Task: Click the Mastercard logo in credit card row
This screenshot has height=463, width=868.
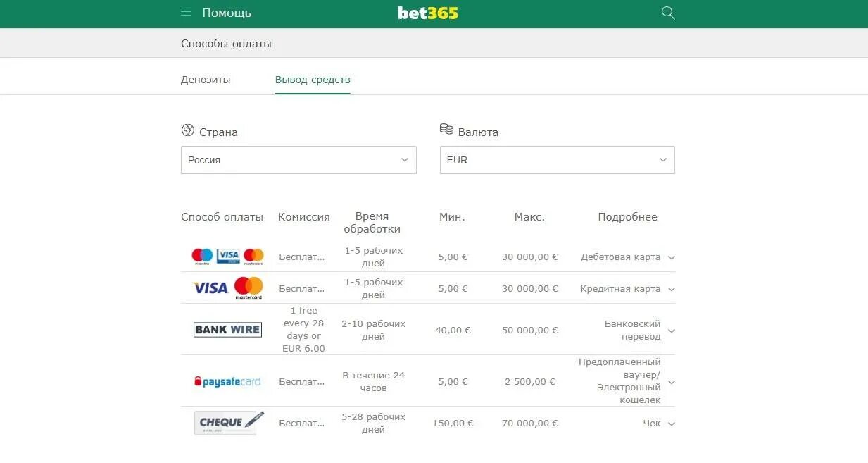Action: (249, 288)
